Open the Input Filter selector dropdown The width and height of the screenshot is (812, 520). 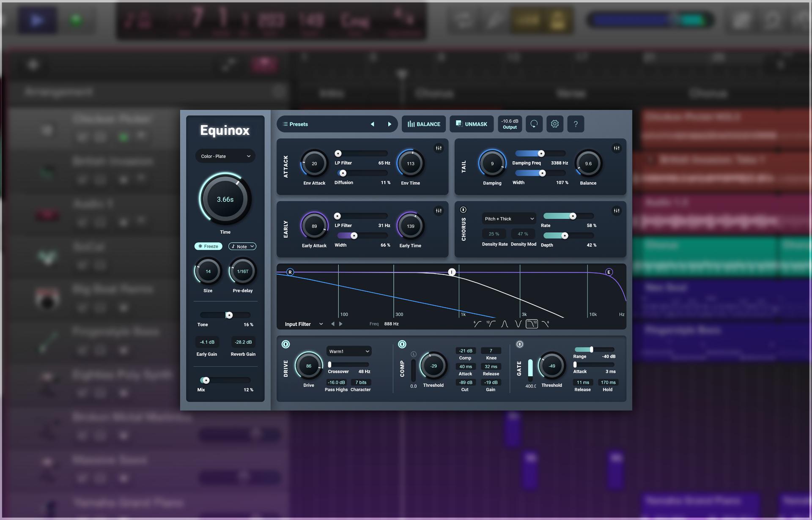click(x=304, y=324)
